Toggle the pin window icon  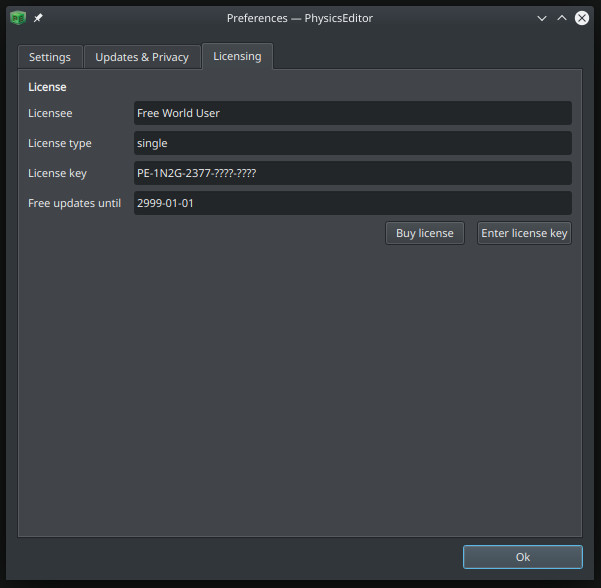[38, 18]
